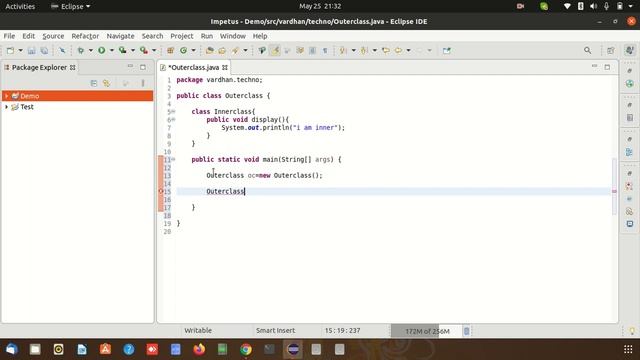Image resolution: width=640 pixels, height=360 pixels.
Task: Open the Back navigation history dropdown
Action: [408, 51]
